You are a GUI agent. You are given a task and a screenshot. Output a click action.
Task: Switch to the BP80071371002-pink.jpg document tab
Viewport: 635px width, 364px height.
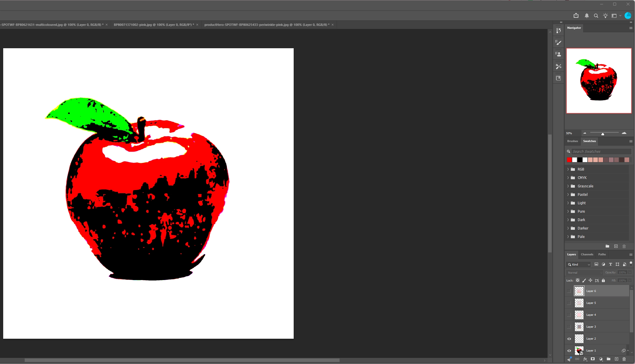coord(154,25)
